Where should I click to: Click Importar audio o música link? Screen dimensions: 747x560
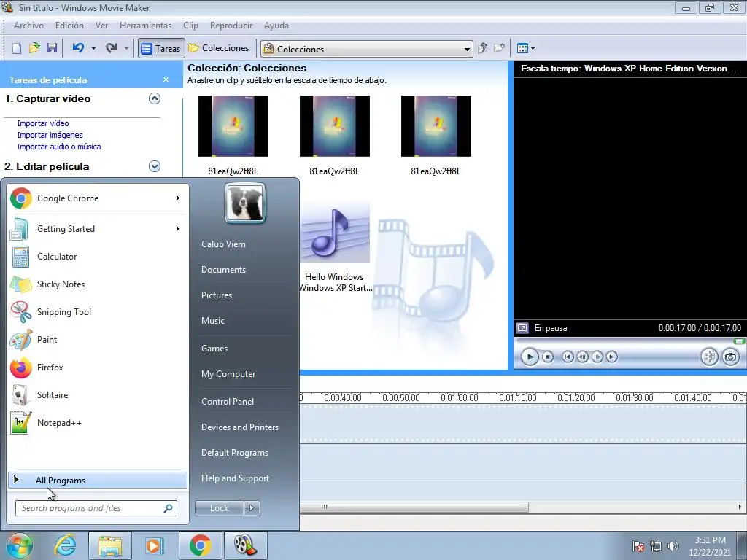(59, 147)
